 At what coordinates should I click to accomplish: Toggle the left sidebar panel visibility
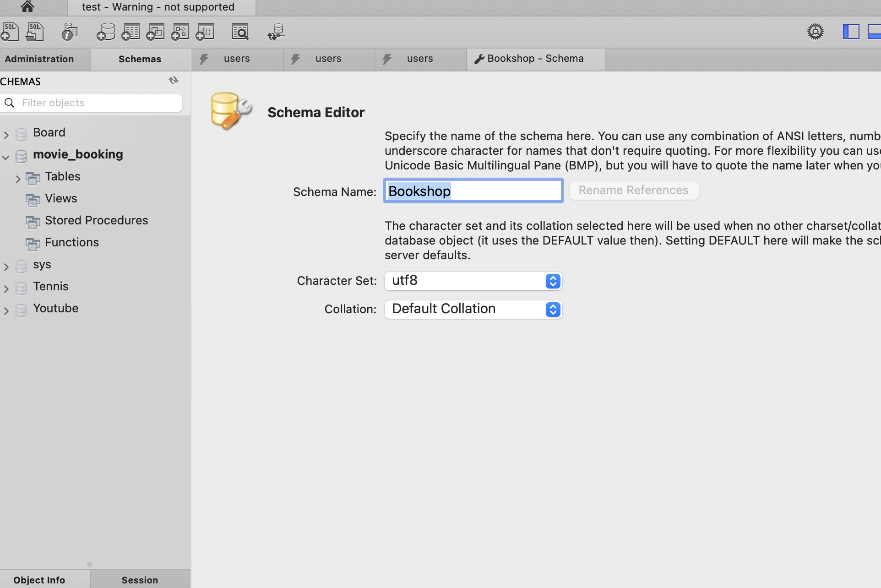851,32
